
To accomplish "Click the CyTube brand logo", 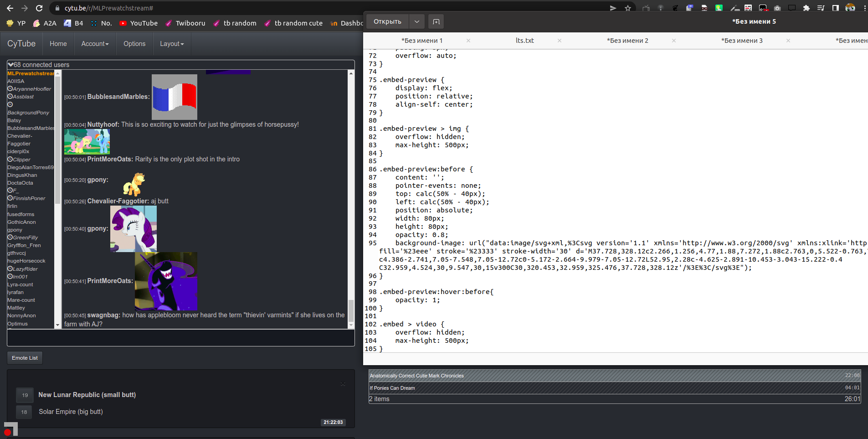I will click(x=21, y=43).
